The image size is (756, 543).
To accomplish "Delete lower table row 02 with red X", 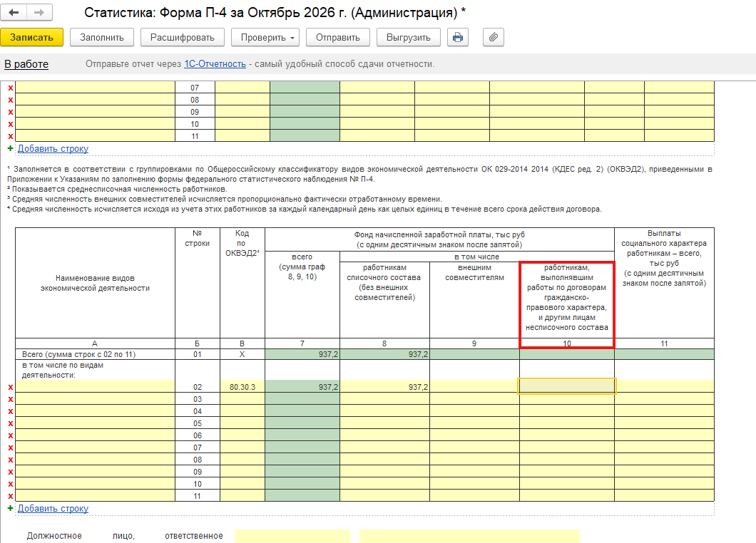I will tap(11, 387).
